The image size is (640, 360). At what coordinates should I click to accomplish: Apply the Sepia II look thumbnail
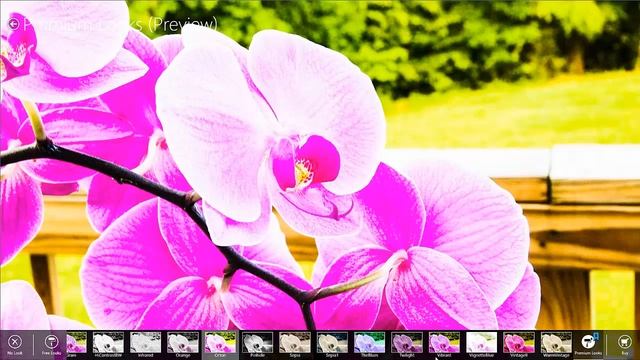(332, 342)
